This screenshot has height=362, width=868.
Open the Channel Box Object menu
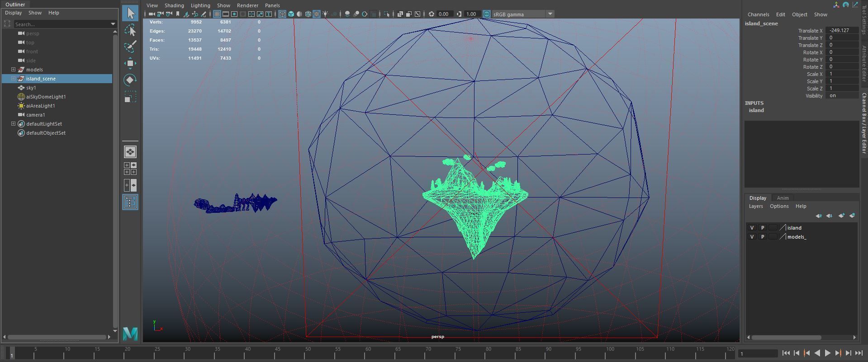coord(799,14)
